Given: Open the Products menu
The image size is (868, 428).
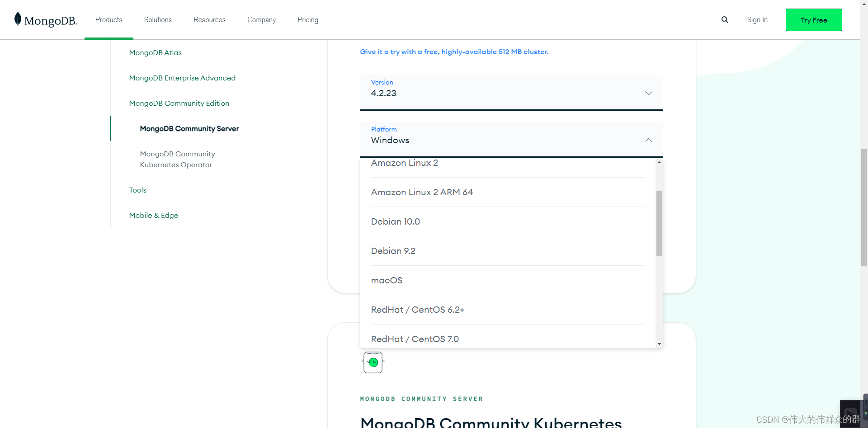Looking at the screenshot, I should (108, 20).
